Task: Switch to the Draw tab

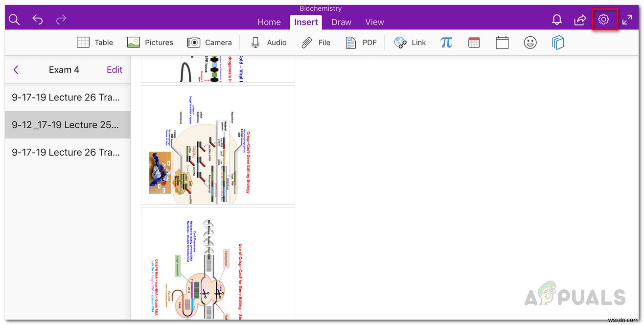Action: [341, 22]
